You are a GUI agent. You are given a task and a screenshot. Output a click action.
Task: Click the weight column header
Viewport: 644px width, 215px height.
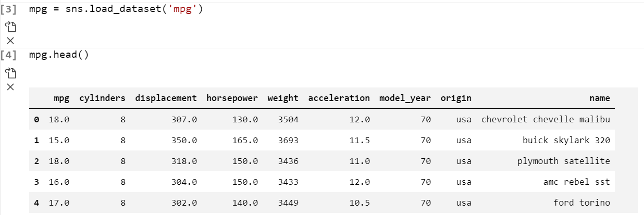tap(283, 98)
